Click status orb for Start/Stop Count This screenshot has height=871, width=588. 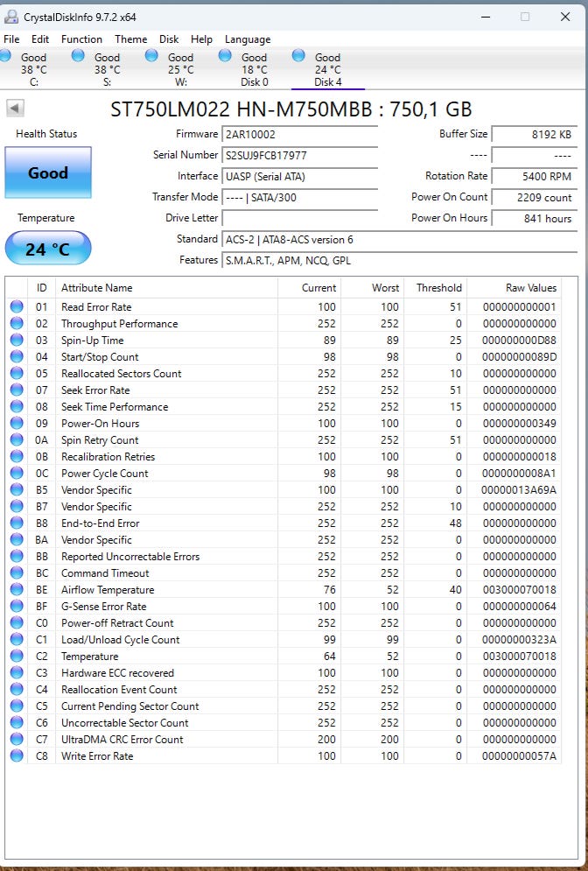point(17,356)
